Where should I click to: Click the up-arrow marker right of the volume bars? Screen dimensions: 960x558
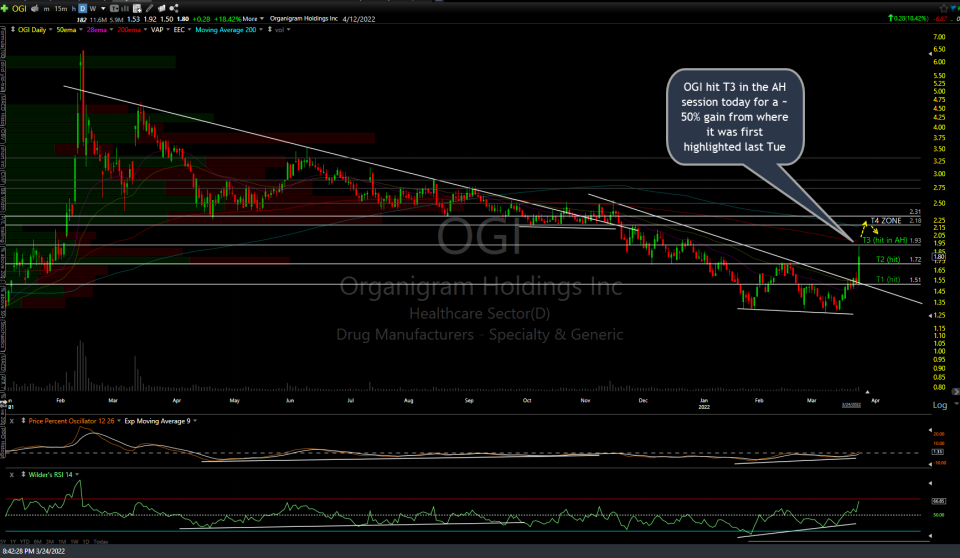point(868,392)
